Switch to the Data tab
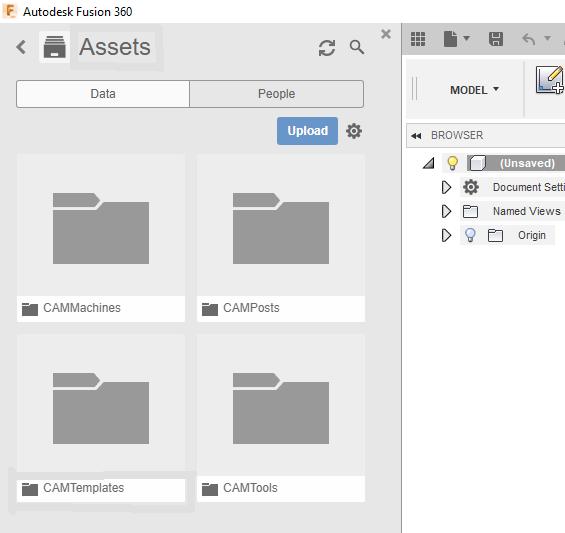565x533 pixels. tap(103, 94)
